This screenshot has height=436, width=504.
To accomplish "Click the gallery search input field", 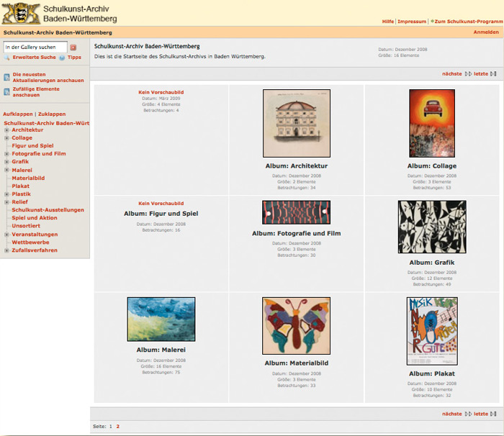I will pyautogui.click(x=35, y=47).
